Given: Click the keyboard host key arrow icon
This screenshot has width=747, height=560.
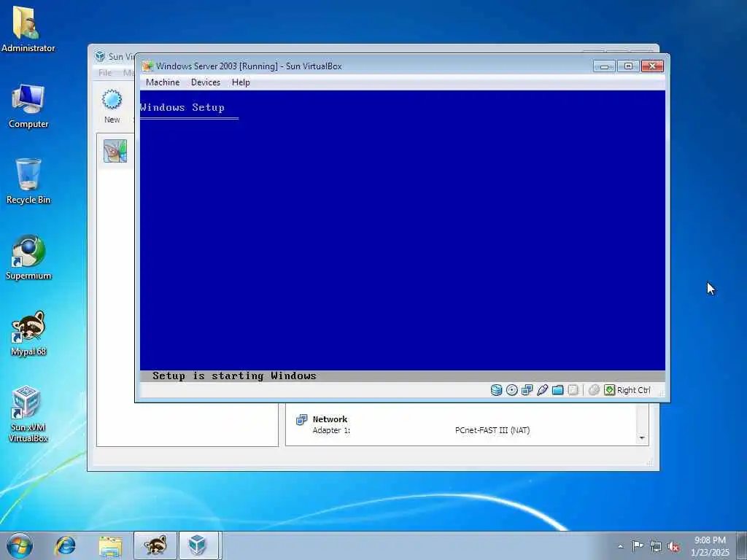Looking at the screenshot, I should 609,390.
